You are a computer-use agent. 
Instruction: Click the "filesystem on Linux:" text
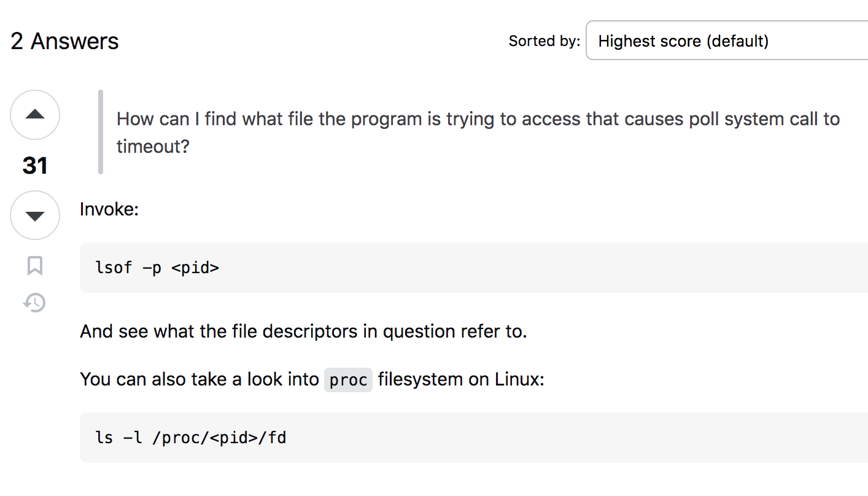[461, 379]
